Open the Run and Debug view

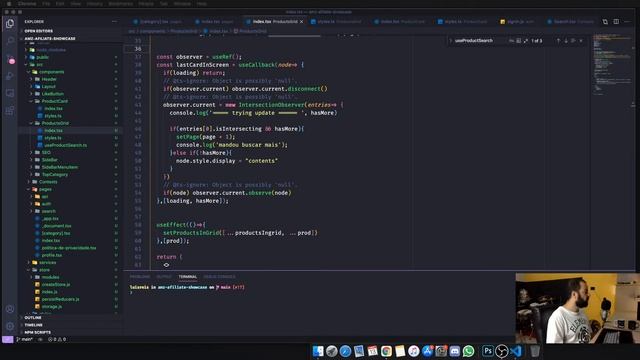pyautogui.click(x=10, y=76)
